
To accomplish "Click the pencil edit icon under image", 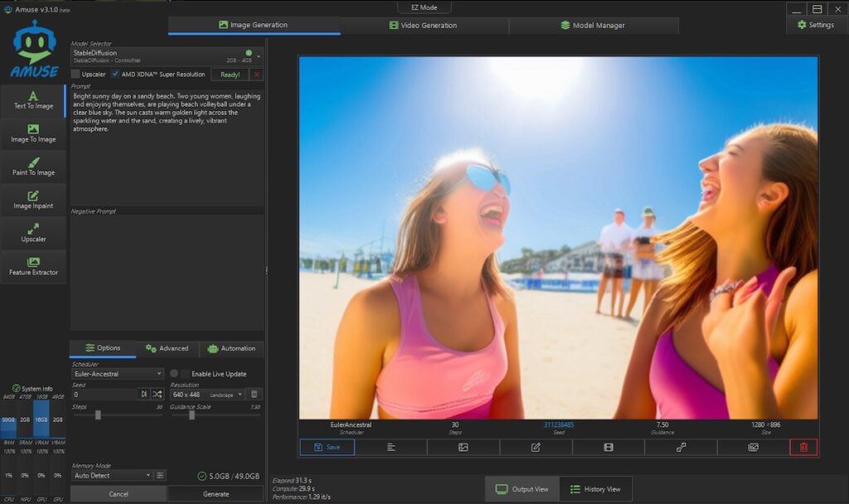I will pos(536,448).
